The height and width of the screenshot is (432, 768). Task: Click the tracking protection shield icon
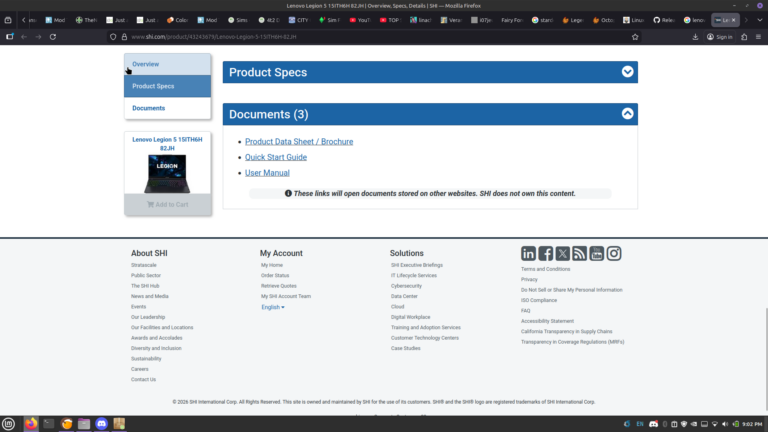113,37
